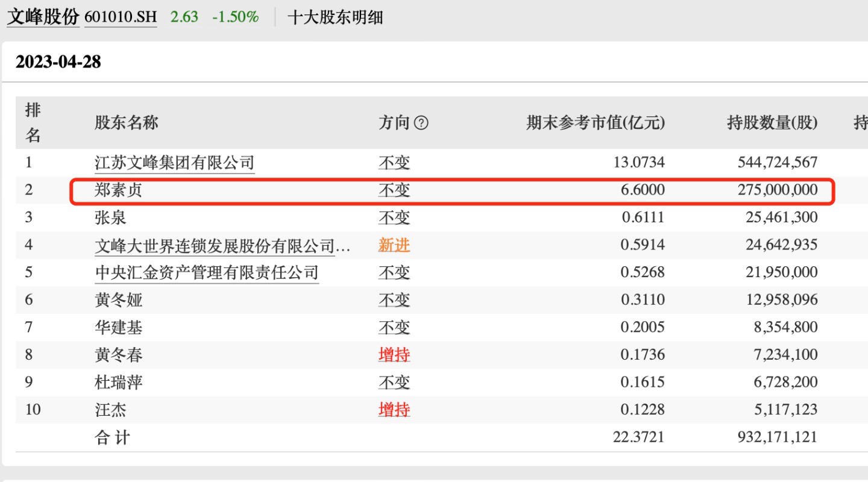Viewport: 868px width, 482px height.
Task: Click 不变 in the 杜瑞萍 row
Action: click(x=394, y=383)
